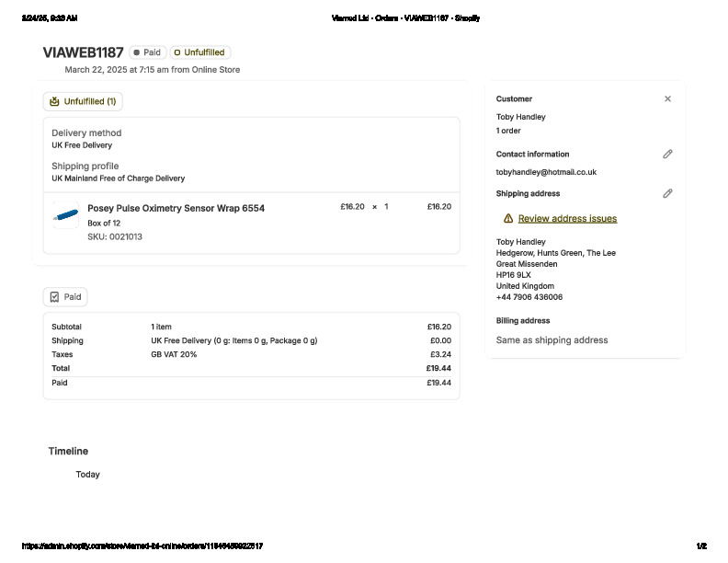Open customer Toby Handley's profile
The height and width of the screenshot is (563, 728).
(x=520, y=117)
